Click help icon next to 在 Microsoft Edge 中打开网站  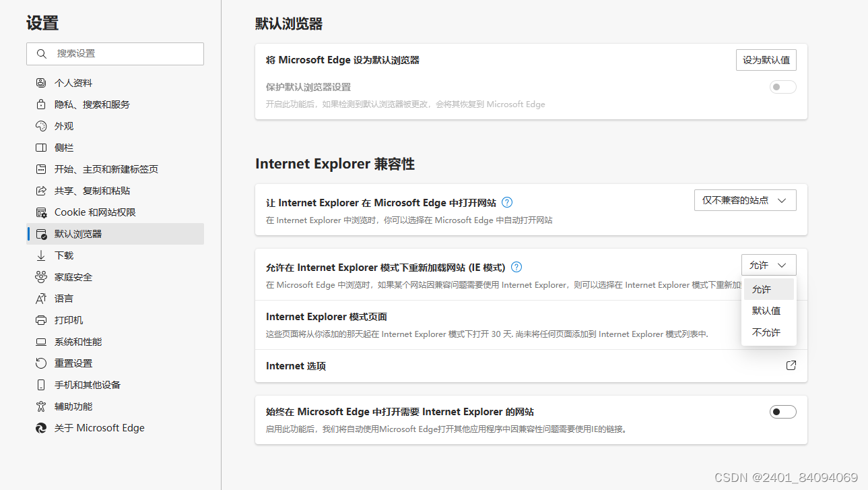[x=508, y=202]
